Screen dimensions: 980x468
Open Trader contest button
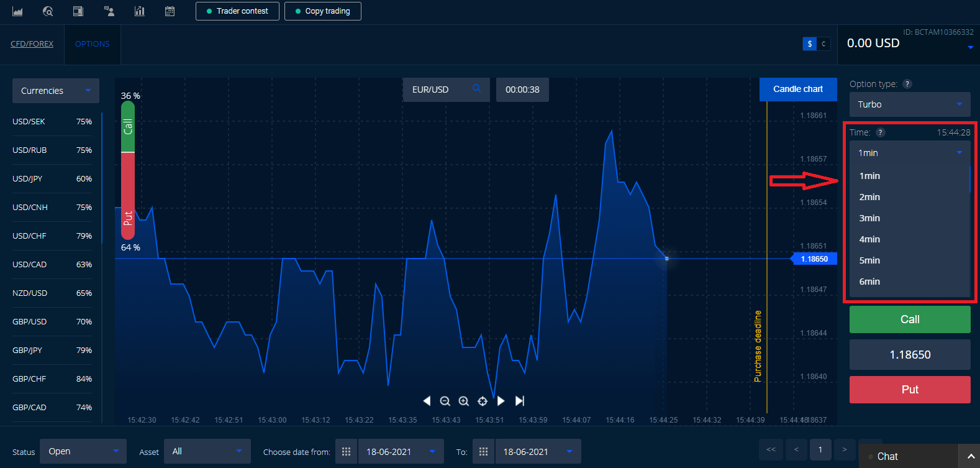click(x=238, y=11)
